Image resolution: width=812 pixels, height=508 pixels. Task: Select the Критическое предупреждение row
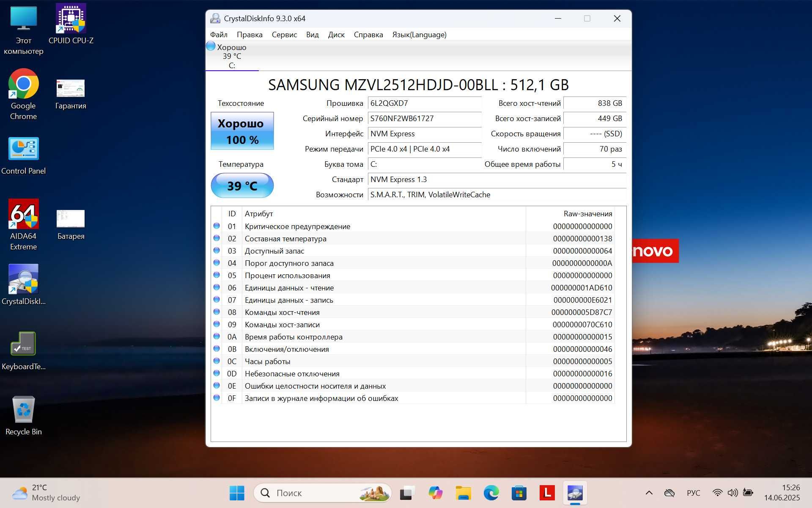point(413,226)
